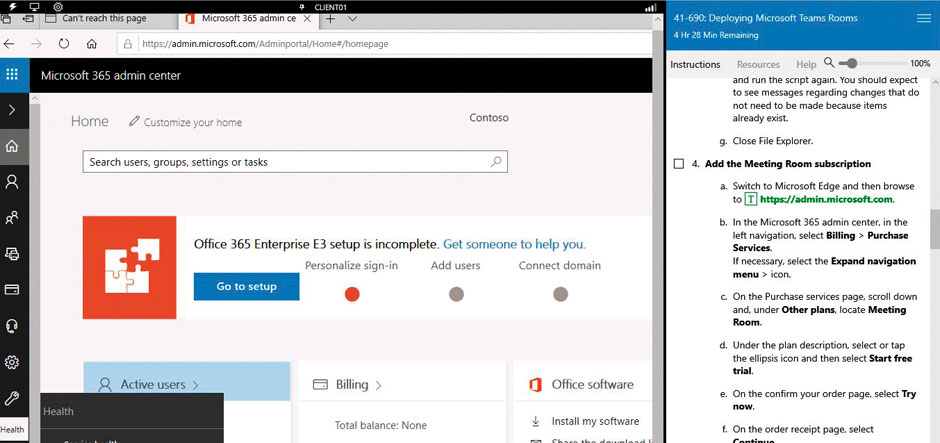Click 'Get someone to help you' link
Viewport: 940px width, 443px height.
[514, 244]
